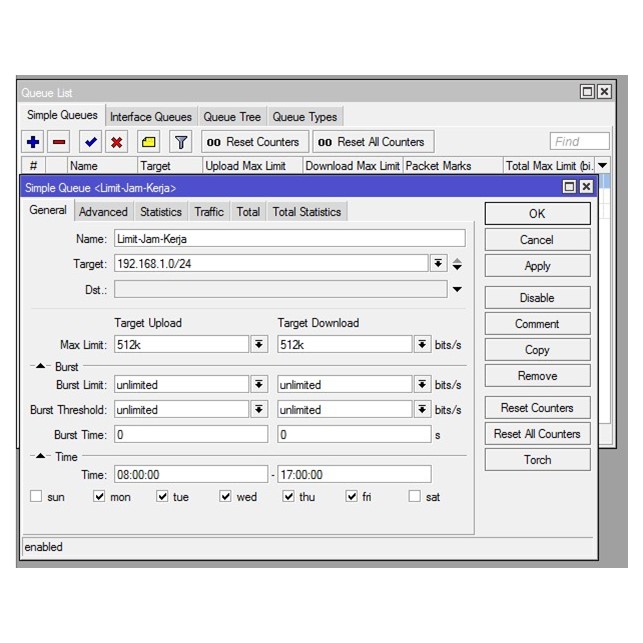The width and height of the screenshot is (643, 643).
Task: Enable the sun day checkbox
Action: pyautogui.click(x=36, y=497)
